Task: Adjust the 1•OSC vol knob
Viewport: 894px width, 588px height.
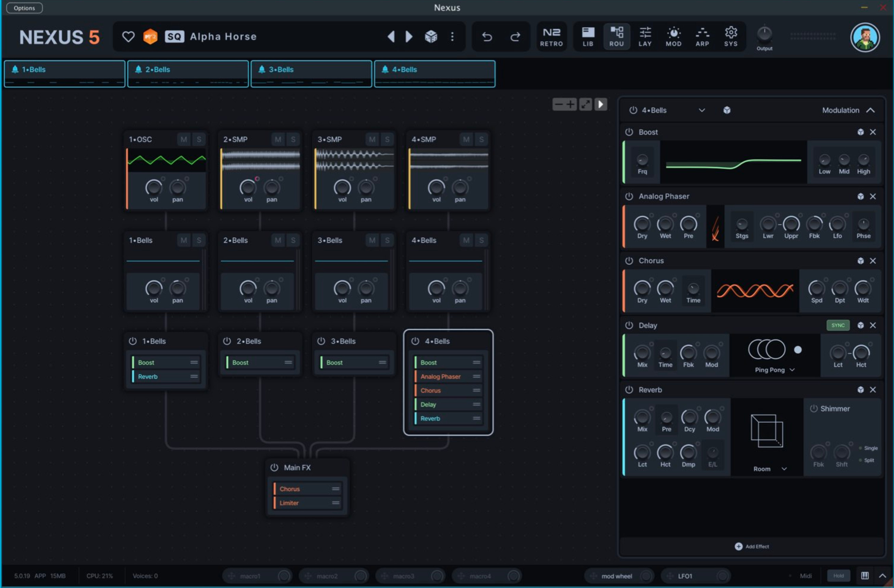Action: pos(154,187)
